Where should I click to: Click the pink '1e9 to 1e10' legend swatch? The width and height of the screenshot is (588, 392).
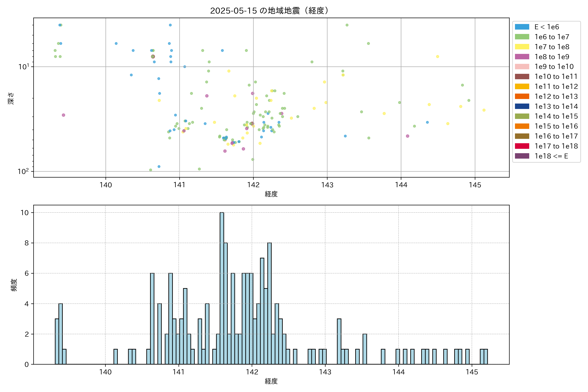522,66
